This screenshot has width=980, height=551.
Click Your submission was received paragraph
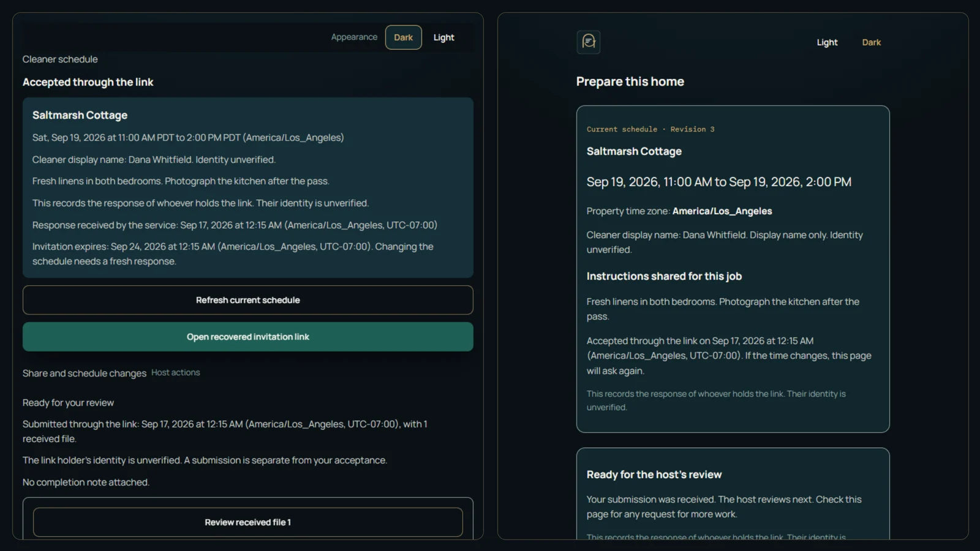[x=724, y=507]
